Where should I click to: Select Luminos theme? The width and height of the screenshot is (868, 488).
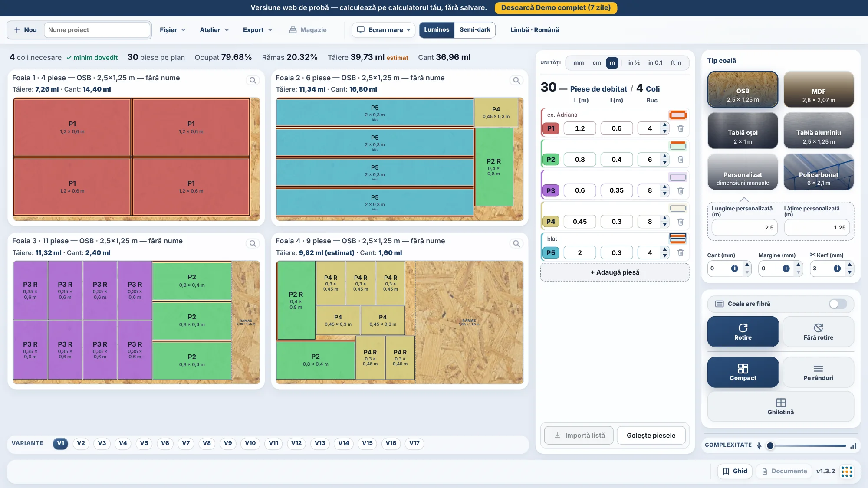tap(437, 30)
